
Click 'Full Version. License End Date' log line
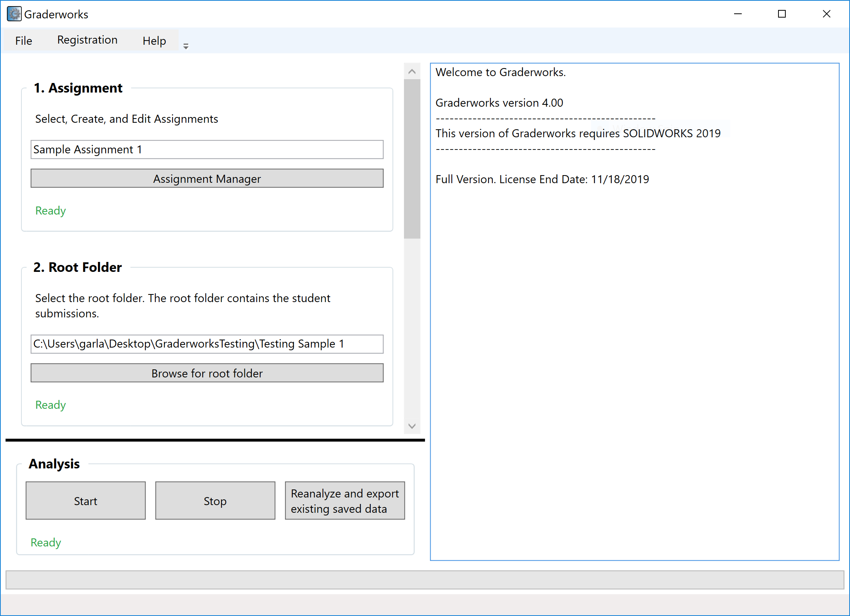tap(542, 179)
